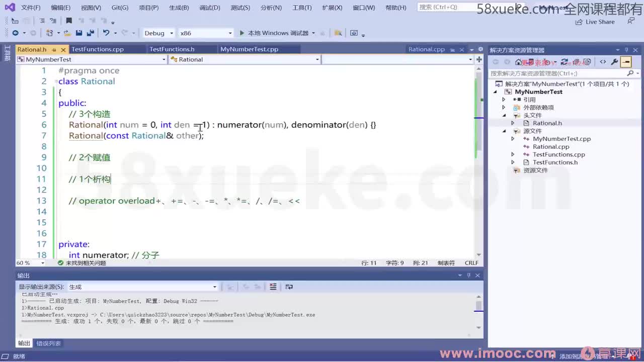Collapse the 头文件 folder
This screenshot has width=644, height=362.
click(x=504, y=116)
